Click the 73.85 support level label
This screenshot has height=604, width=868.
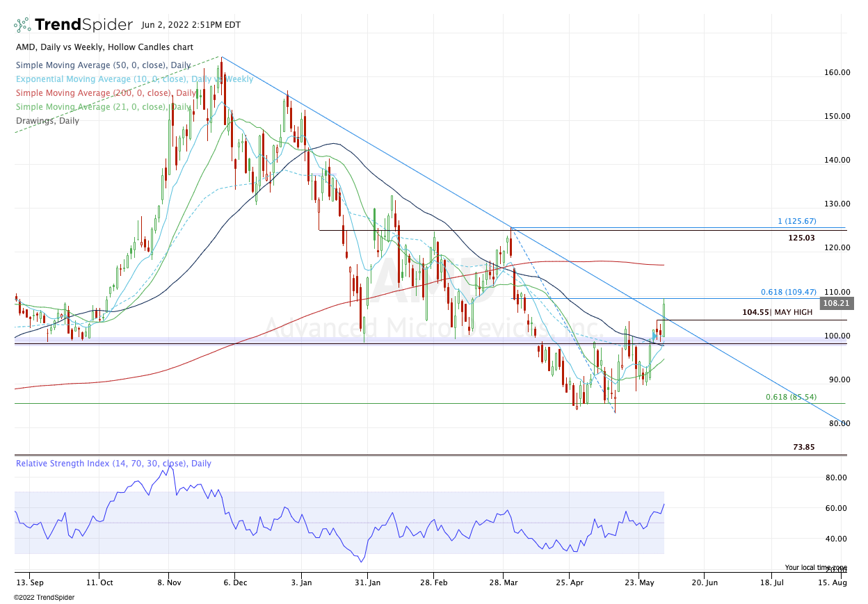click(803, 447)
